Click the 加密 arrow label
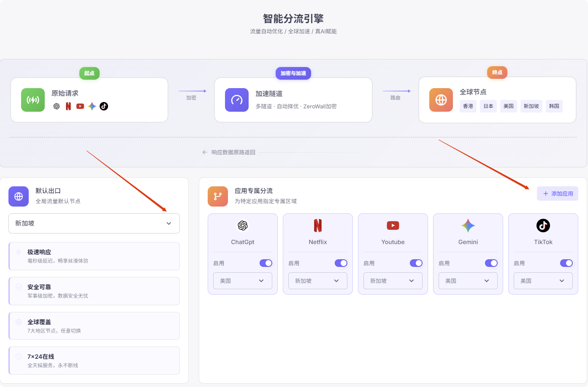Viewport: 588px width, 387px height. click(x=191, y=98)
